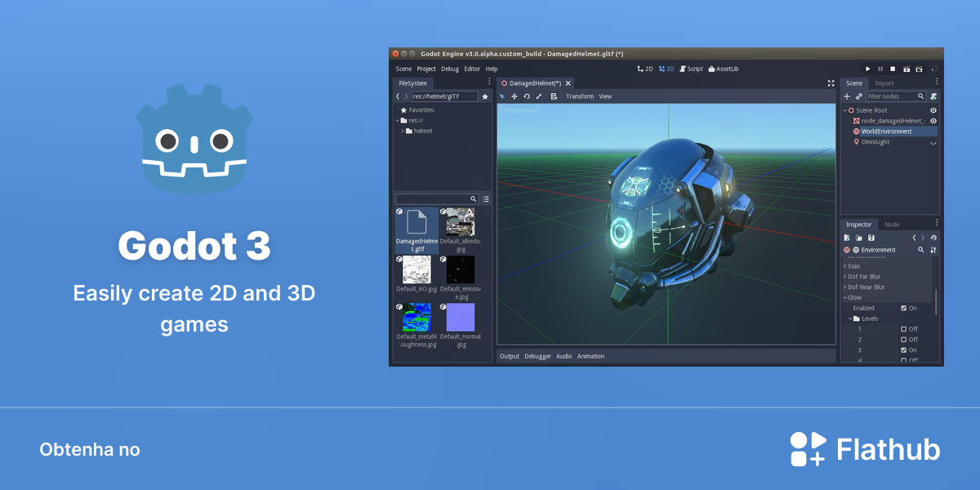Open Inspector object history
This screenshot has width=980, height=490.
coord(933,238)
